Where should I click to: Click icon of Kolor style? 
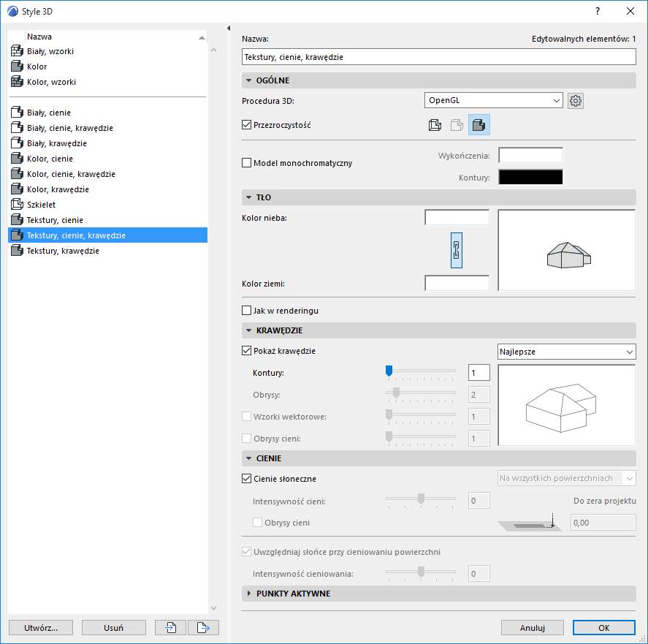(x=17, y=67)
